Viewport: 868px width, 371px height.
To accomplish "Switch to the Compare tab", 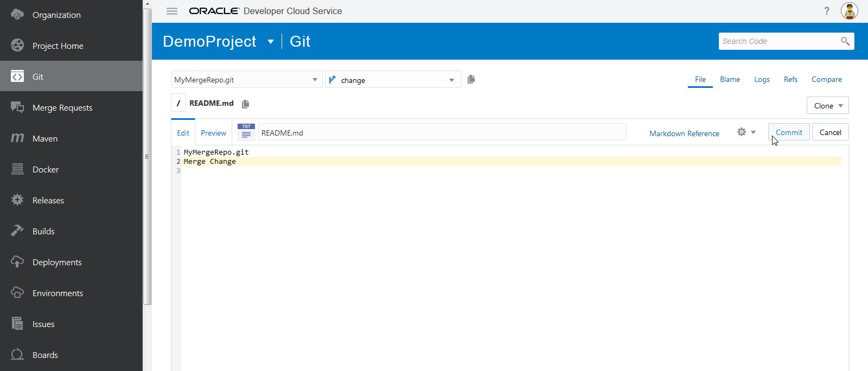I will 827,79.
